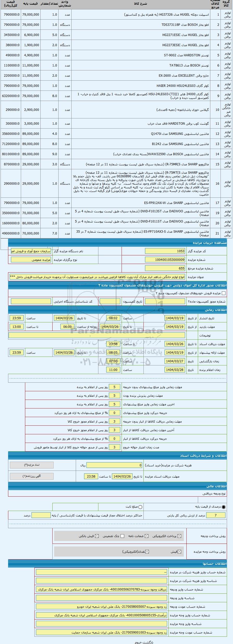Click the 'حداکثر درصد اختلاف مجاز' percent field
Screen dimensions: 233x644
[41, 515]
